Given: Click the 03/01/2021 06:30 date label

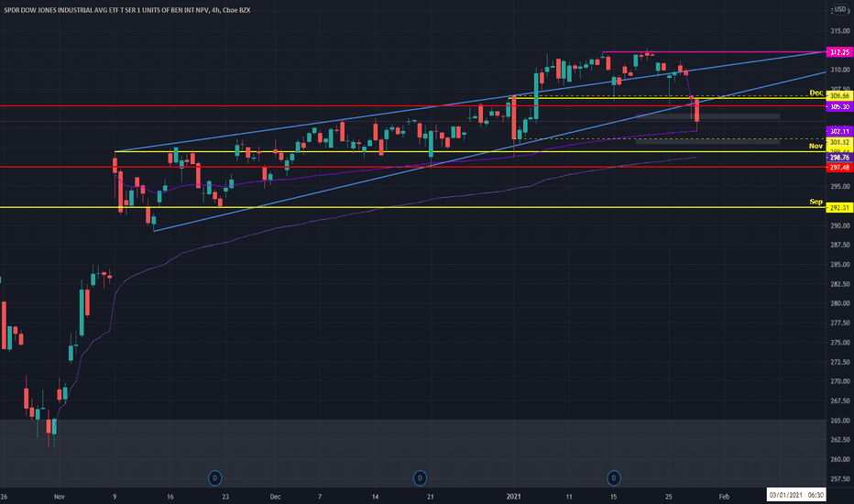Looking at the screenshot, I should (x=796, y=495).
